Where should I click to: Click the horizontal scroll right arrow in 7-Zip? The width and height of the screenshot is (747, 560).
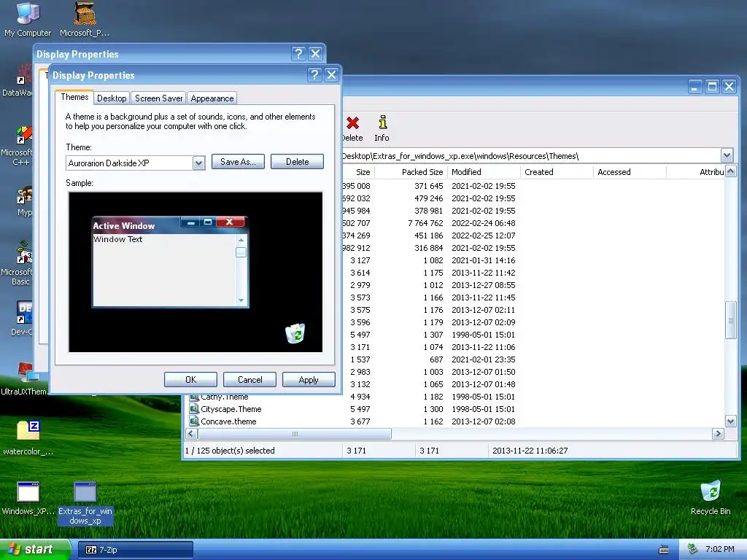click(718, 433)
